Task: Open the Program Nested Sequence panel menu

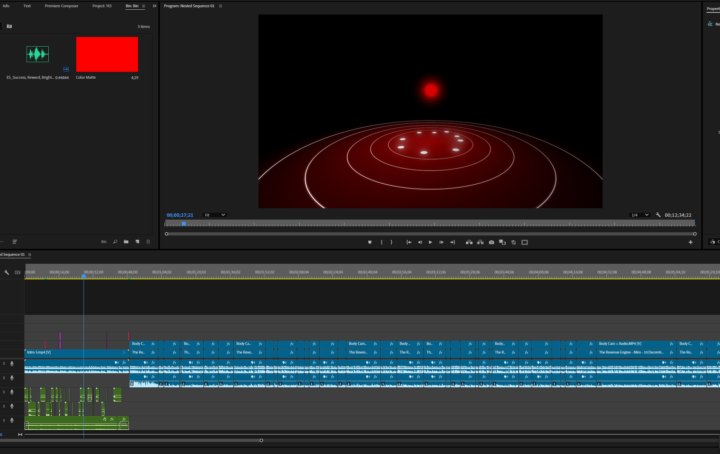Action: pos(220,6)
